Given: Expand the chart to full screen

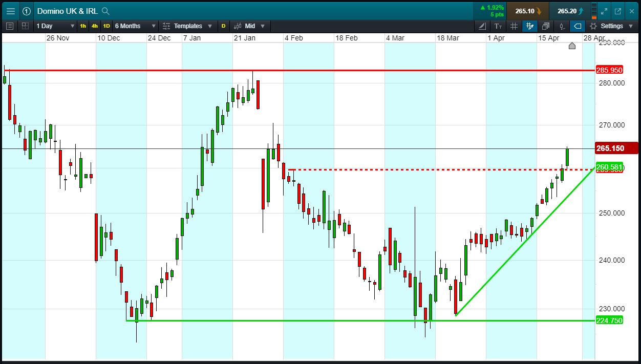Looking at the screenshot, I should (x=605, y=11).
